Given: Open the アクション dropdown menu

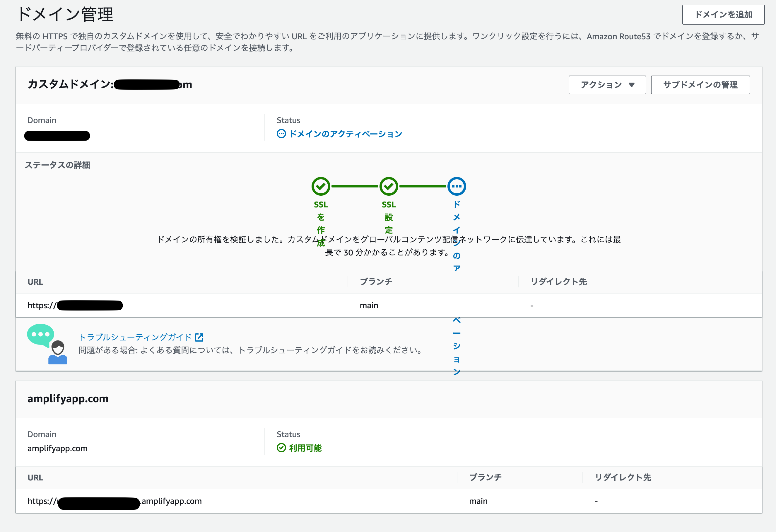Looking at the screenshot, I should [x=607, y=85].
